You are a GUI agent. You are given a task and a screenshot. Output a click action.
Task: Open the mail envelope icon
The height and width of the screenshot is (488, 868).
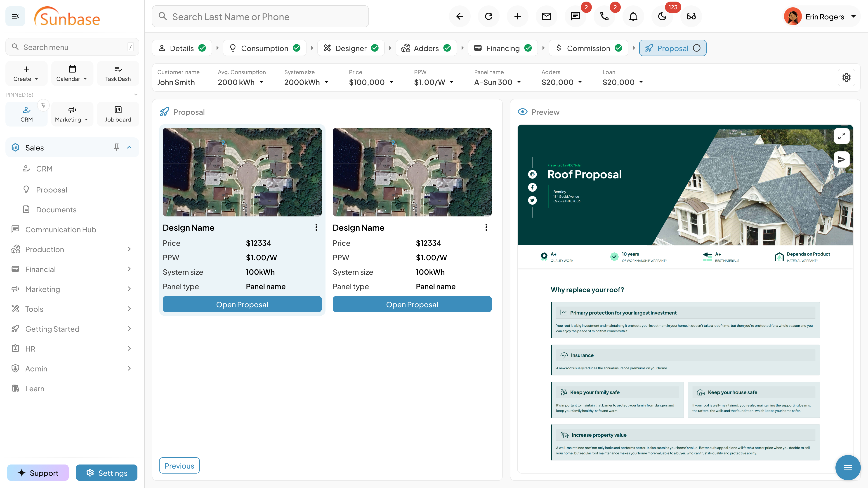point(546,16)
